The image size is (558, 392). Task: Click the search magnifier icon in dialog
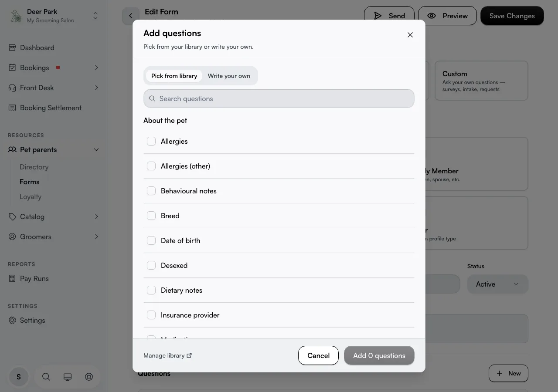click(x=152, y=98)
